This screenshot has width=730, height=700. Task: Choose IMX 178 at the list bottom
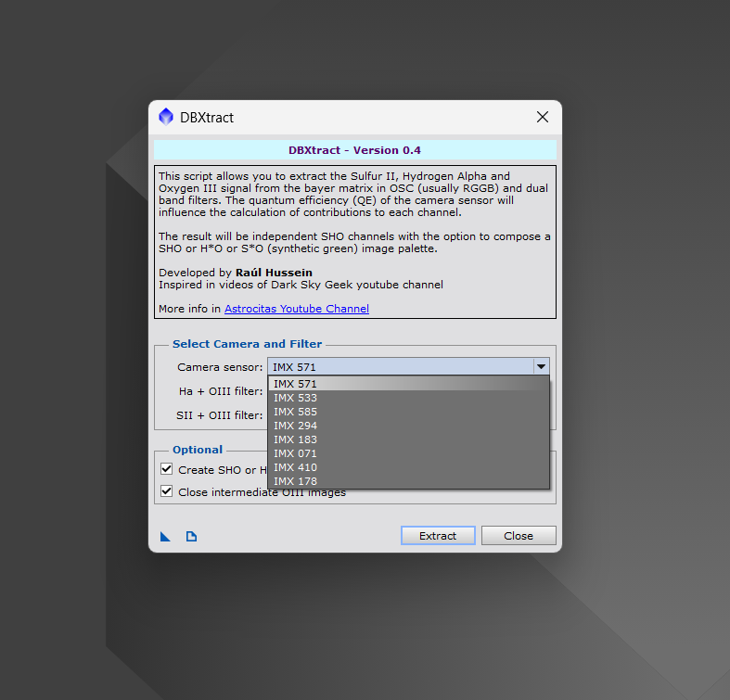[296, 481]
